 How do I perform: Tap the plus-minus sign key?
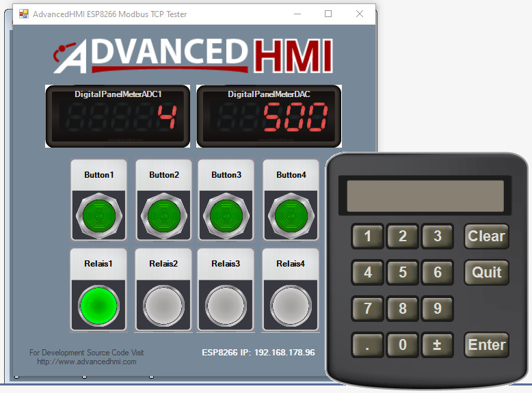438,345
